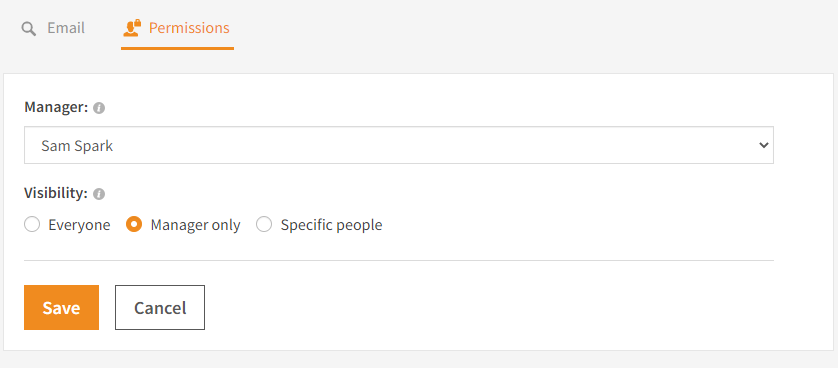Select the Specific people radio button
838x368 pixels.
click(264, 225)
